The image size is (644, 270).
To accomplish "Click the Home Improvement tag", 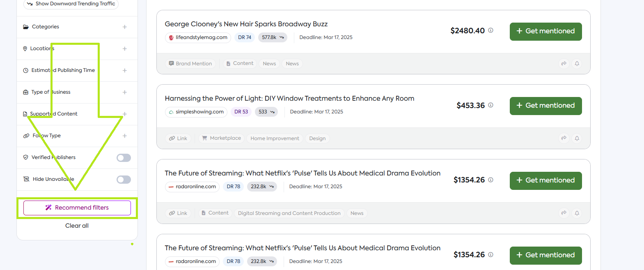I will pos(275,138).
